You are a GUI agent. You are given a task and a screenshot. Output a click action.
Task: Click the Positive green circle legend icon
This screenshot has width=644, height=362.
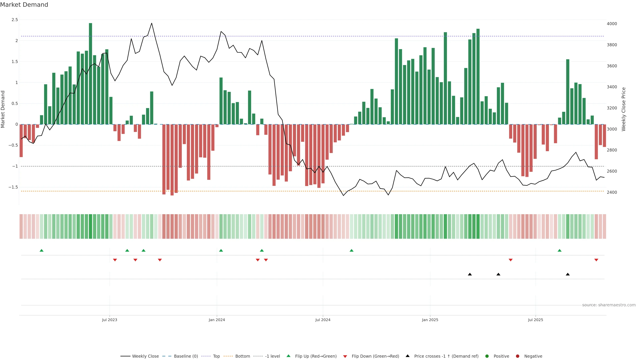[x=487, y=356]
